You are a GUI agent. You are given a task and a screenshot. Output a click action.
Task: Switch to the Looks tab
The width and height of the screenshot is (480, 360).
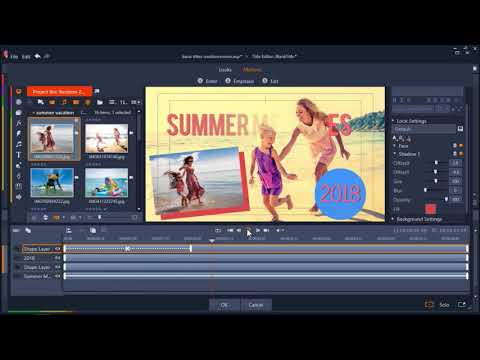coord(225,70)
